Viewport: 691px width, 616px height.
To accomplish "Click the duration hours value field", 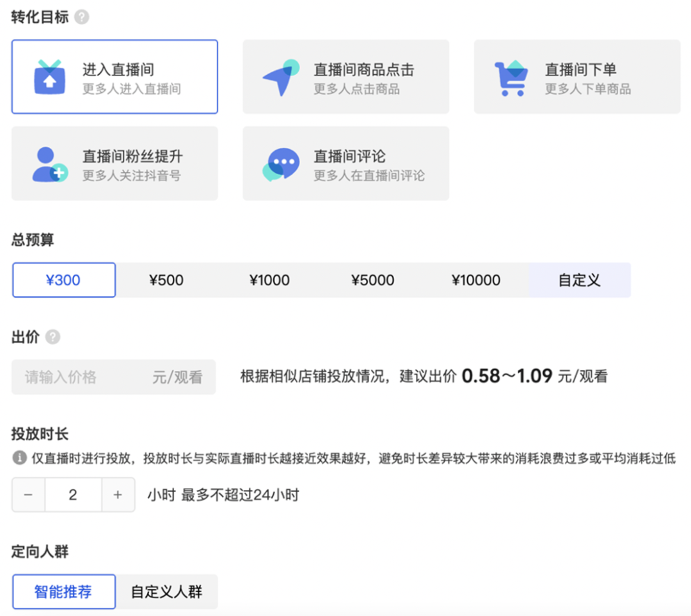I will [x=73, y=495].
